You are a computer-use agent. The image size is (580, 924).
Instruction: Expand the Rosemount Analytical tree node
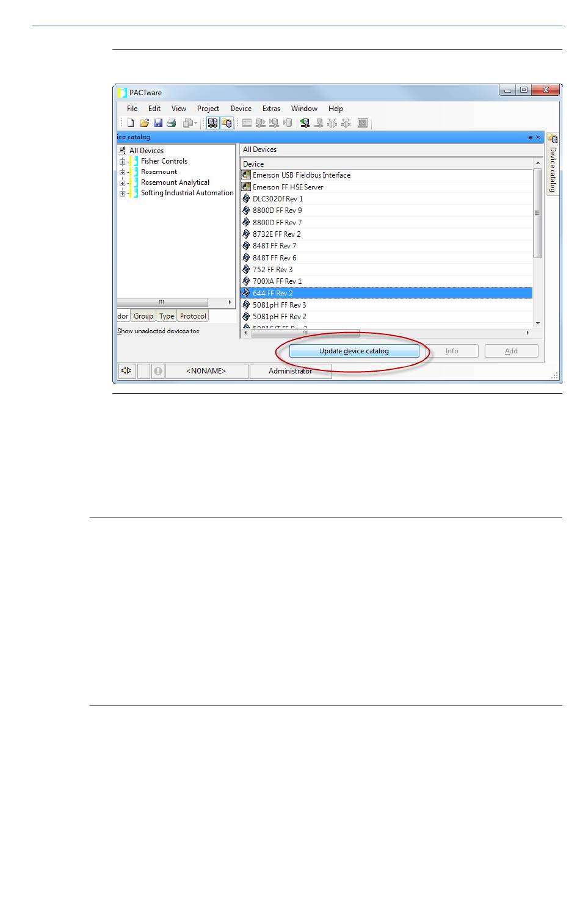coord(122,183)
